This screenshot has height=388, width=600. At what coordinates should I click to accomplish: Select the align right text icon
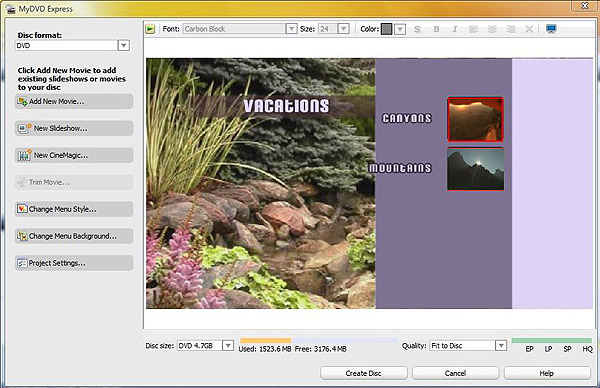click(510, 29)
